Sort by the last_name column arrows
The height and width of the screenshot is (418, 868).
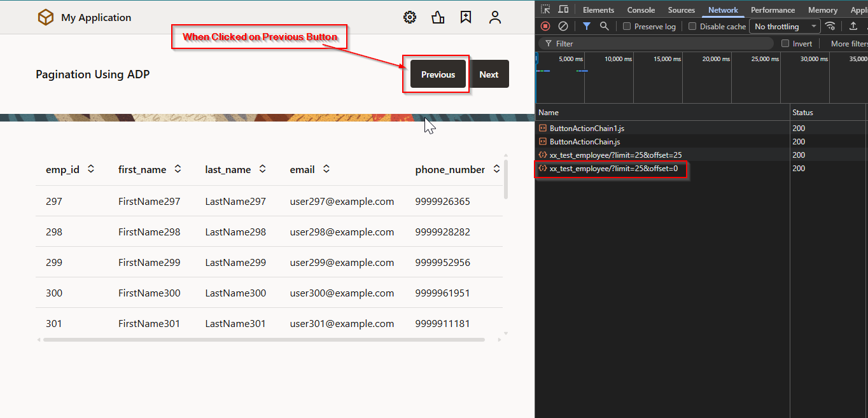[x=262, y=169]
